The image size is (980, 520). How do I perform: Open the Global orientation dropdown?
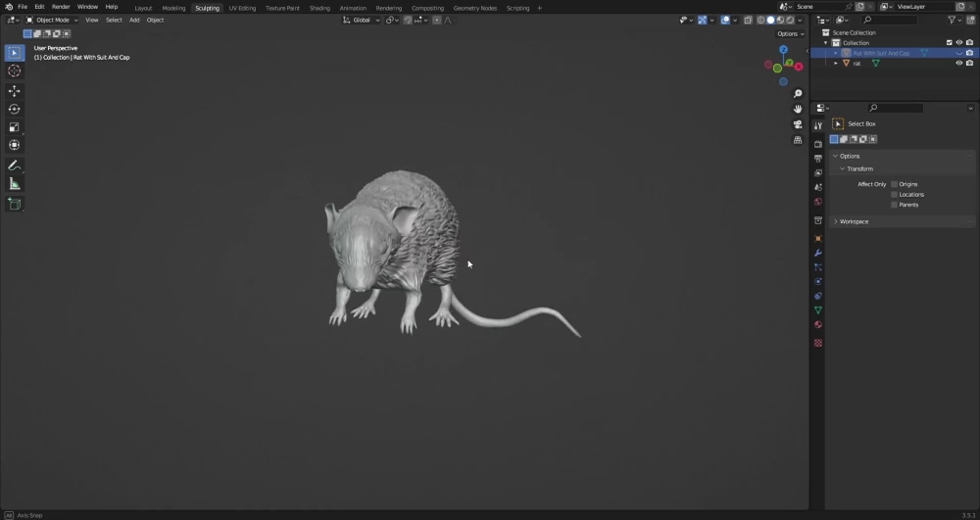pos(362,20)
